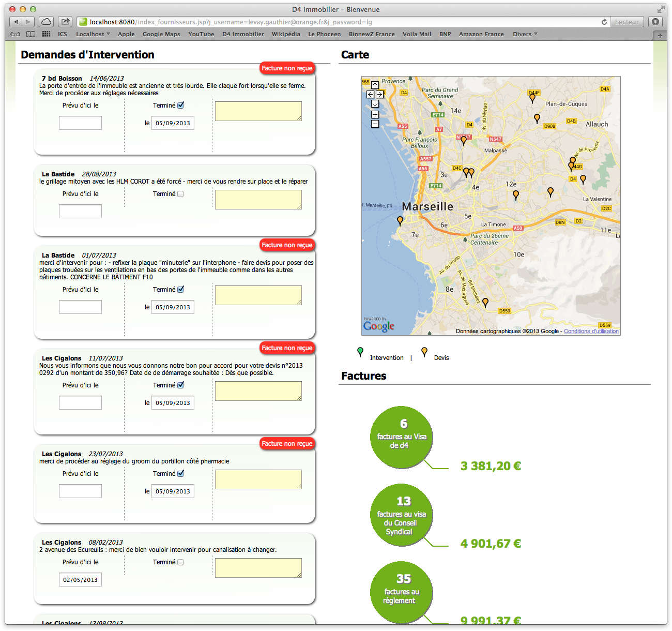Screen dimensions: 672x631
Task: Open the 35 factures au règlement circle
Action: pos(401,592)
